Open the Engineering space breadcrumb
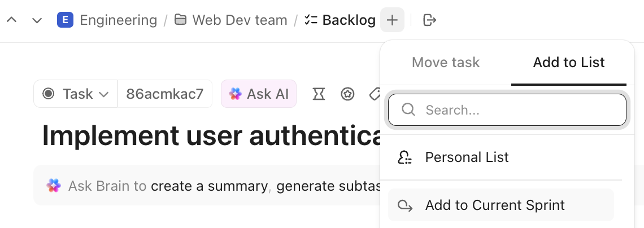The width and height of the screenshot is (644, 228). point(118,21)
